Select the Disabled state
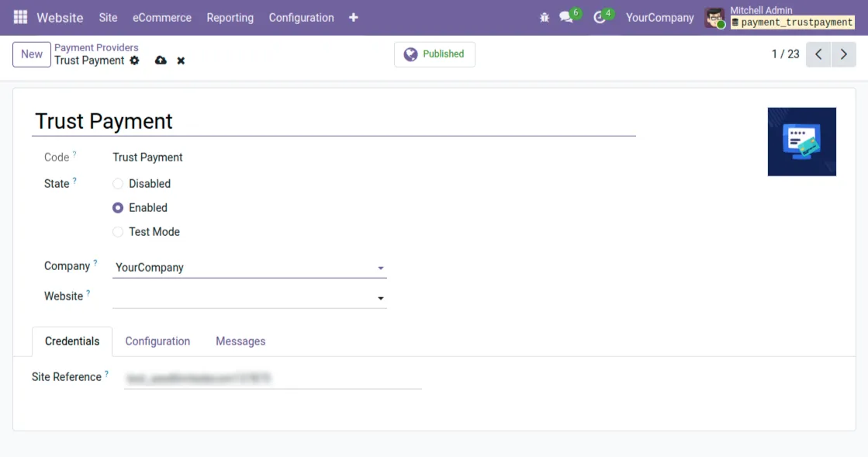 [118, 184]
